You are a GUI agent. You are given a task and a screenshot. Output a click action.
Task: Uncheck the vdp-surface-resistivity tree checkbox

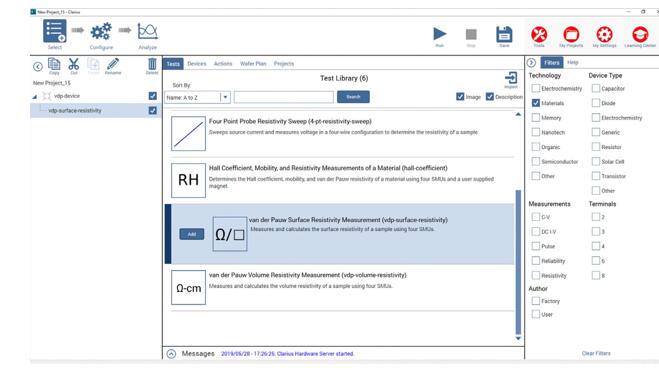click(x=153, y=111)
